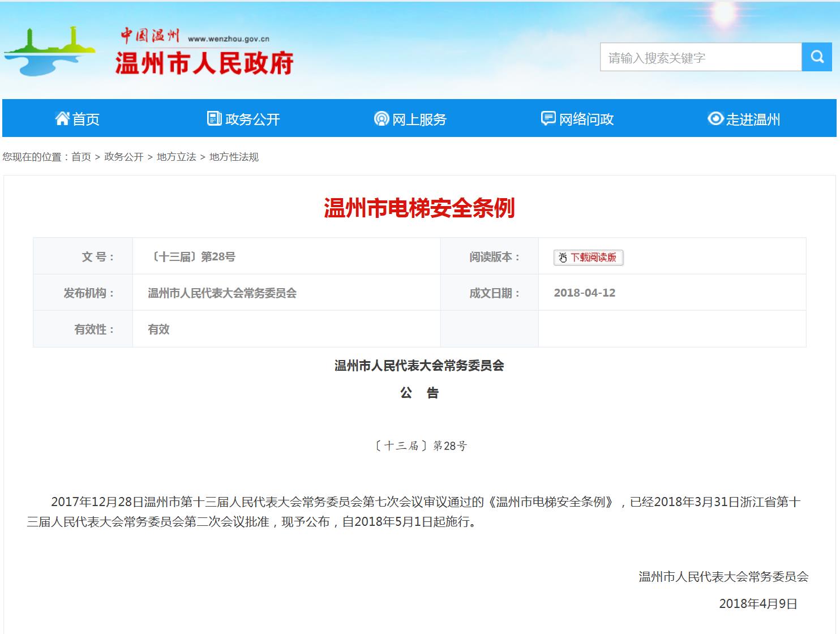Click the home icon in navigation bar
The width and height of the screenshot is (840, 634).
click(62, 118)
